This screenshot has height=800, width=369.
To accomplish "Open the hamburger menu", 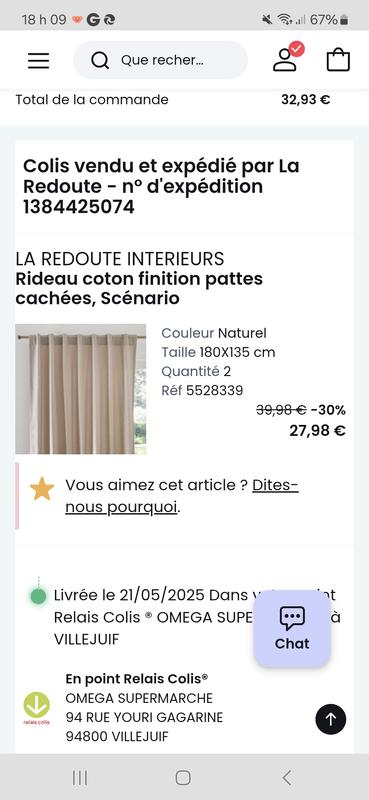I will coord(39,61).
